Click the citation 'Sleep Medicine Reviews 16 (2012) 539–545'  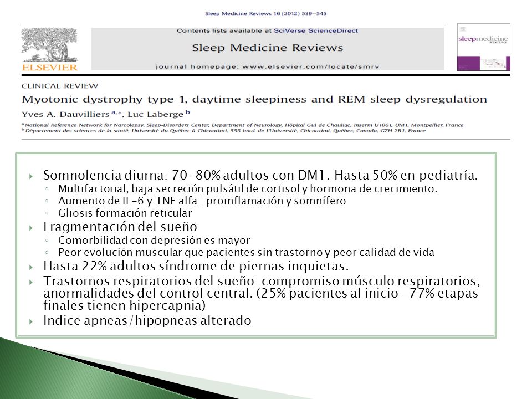pyautogui.click(x=265, y=13)
